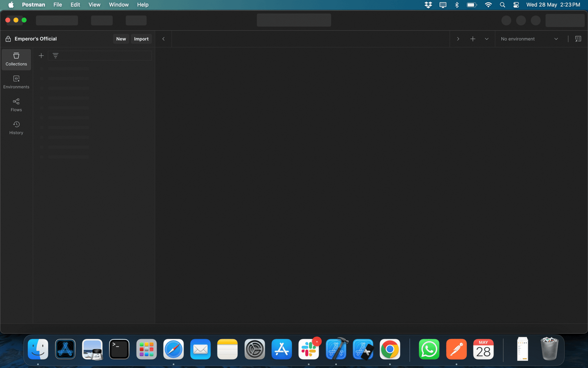Click the environment quick look icon
Image resolution: width=588 pixels, height=368 pixels.
tap(578, 39)
